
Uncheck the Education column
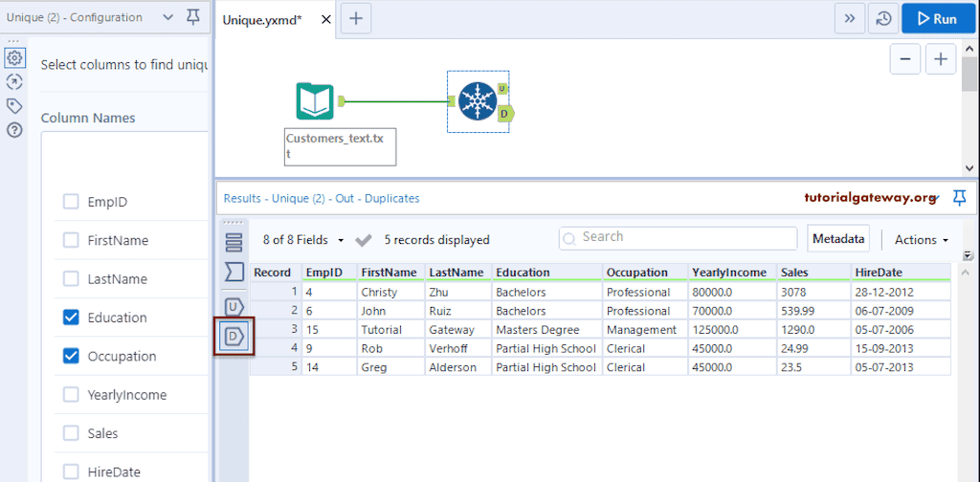tap(71, 318)
